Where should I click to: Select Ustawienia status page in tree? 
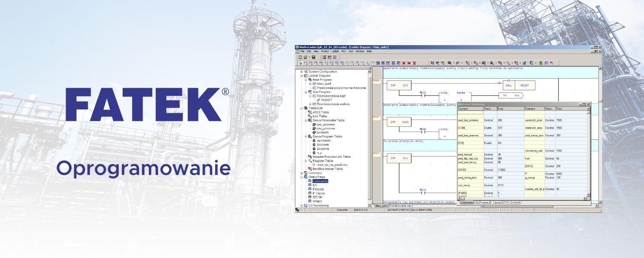[320, 181]
